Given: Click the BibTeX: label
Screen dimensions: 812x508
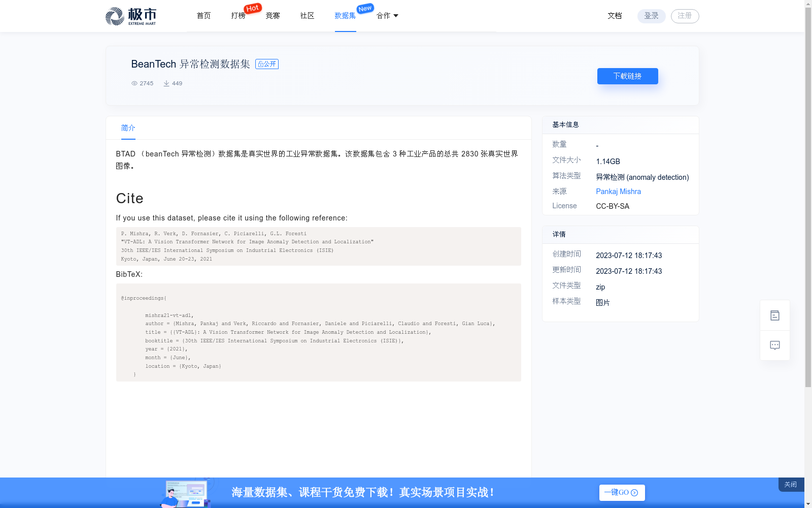Looking at the screenshot, I should [x=129, y=274].
